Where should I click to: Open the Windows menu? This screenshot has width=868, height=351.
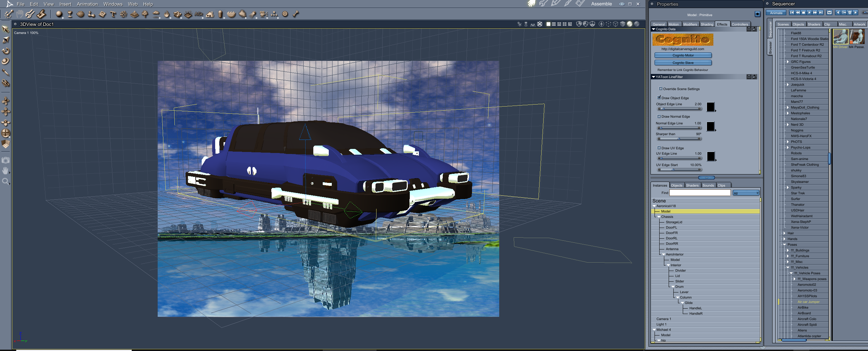113,4
